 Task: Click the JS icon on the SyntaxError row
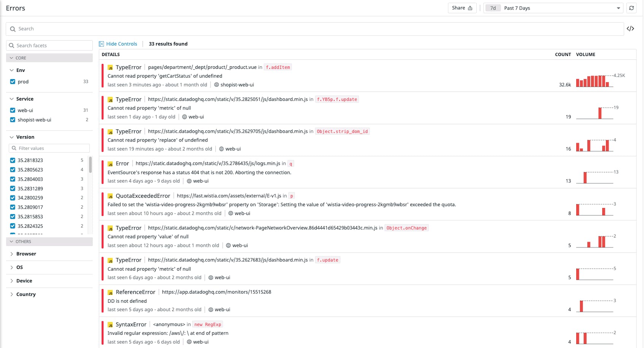[110, 324]
